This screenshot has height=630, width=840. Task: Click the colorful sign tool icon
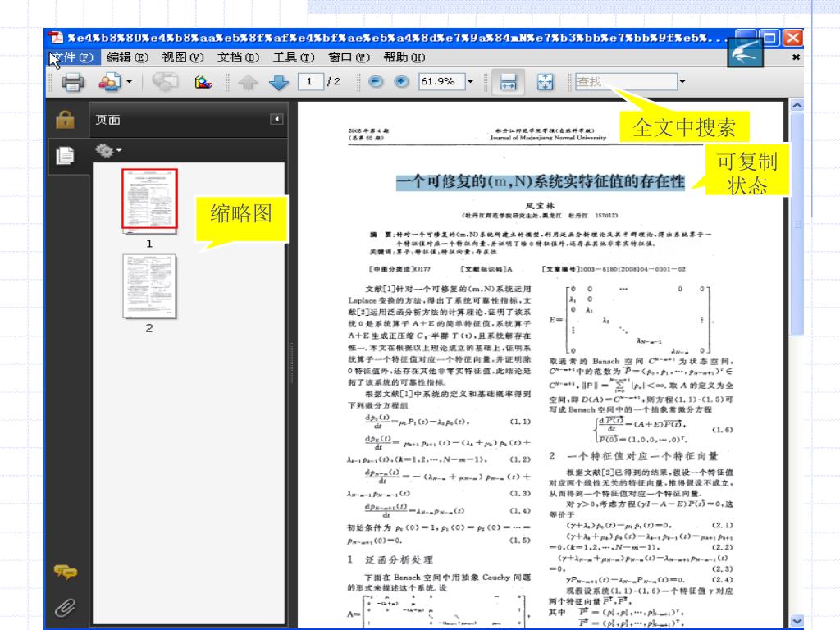203,82
